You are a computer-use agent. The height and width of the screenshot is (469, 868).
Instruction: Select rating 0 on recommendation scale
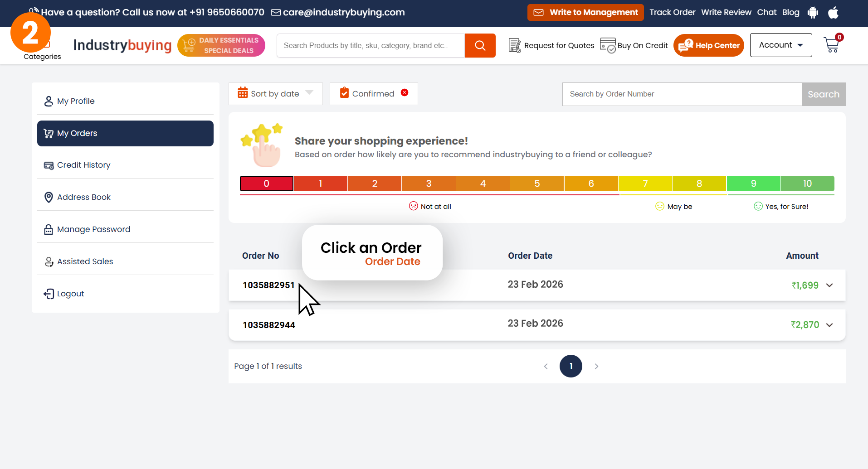click(x=266, y=184)
